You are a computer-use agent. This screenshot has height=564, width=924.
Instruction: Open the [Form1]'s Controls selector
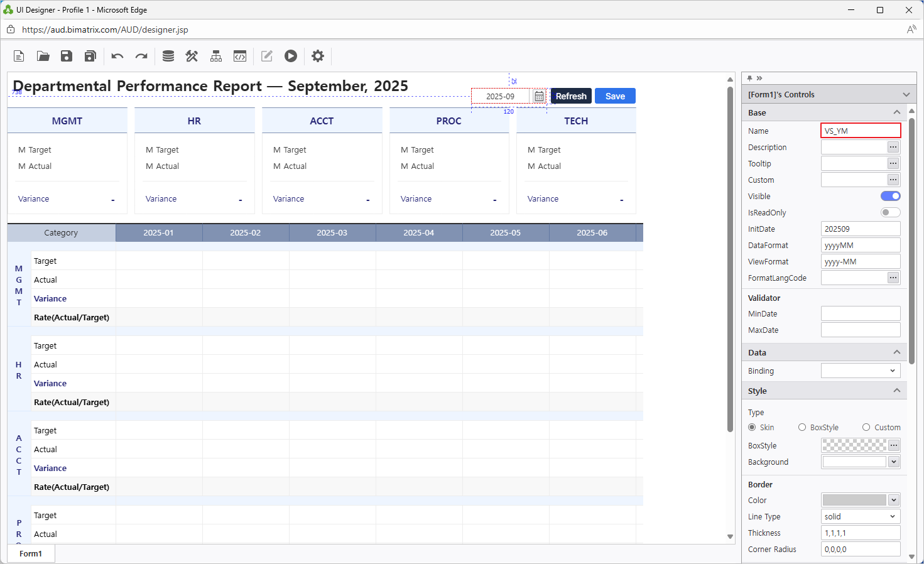point(906,94)
